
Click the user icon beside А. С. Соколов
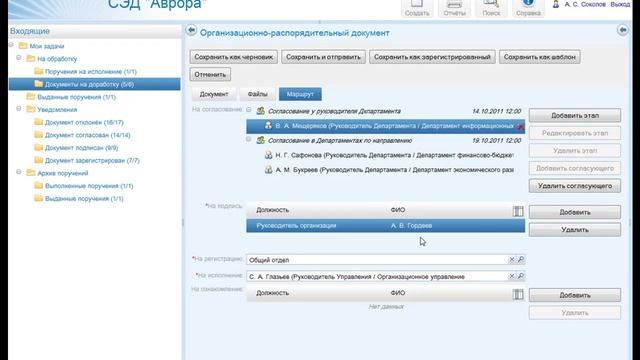[x=556, y=4]
